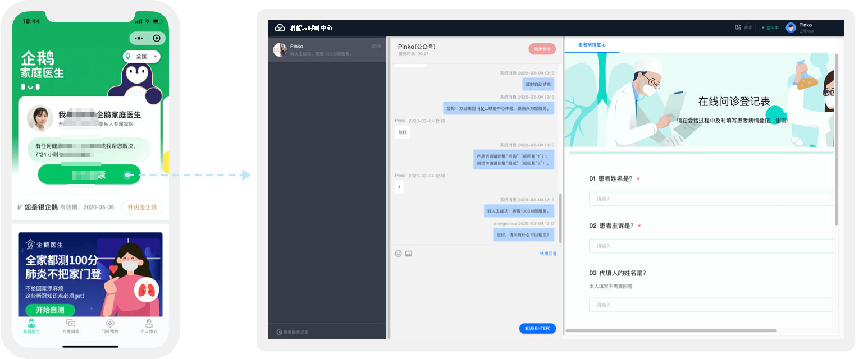Click the form panel's horizontal scrollbar

coord(671,331)
